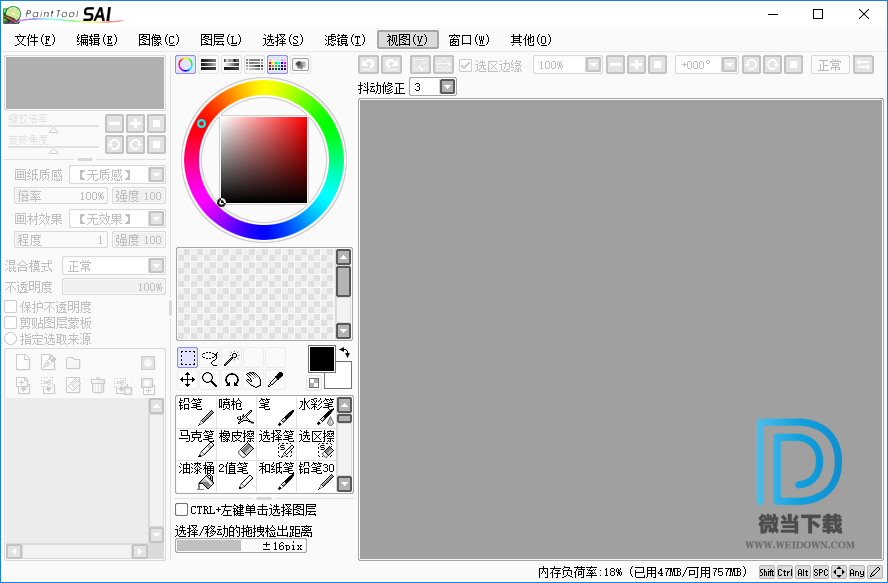Select the hand pan tool

click(x=254, y=380)
